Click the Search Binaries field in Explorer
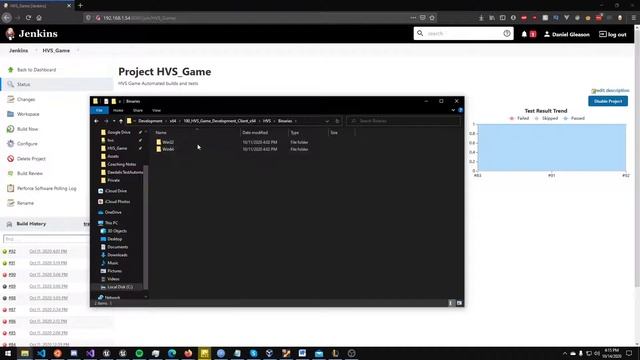Image resolution: width=640 pixels, height=360 pixels. [x=403, y=121]
